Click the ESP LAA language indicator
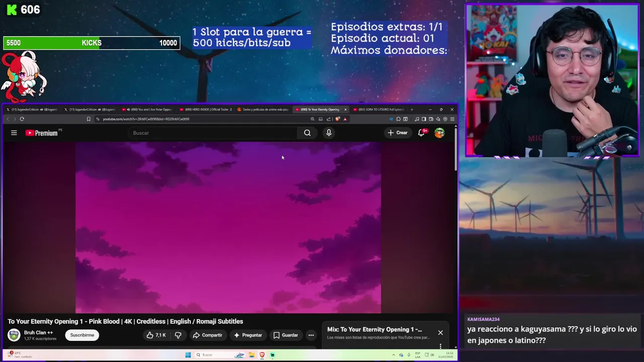 (x=418, y=355)
